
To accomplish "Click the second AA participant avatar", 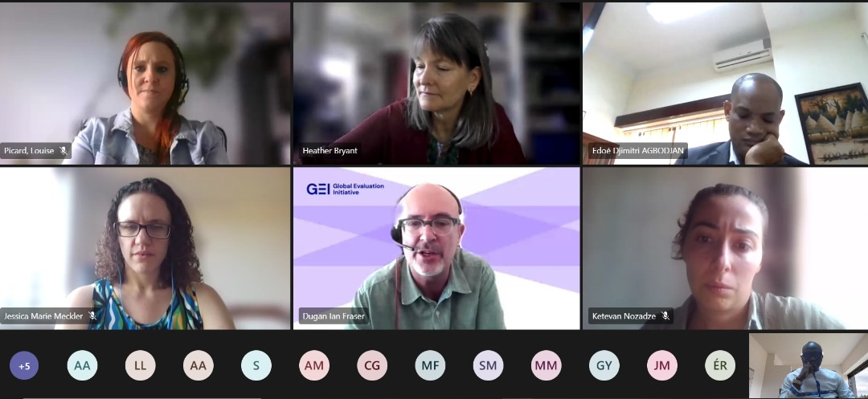I will 199,365.
